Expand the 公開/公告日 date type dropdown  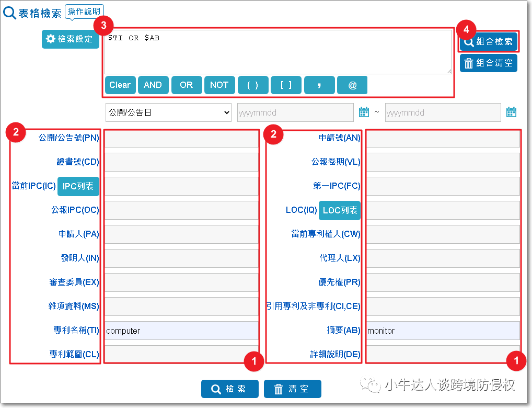click(168, 112)
